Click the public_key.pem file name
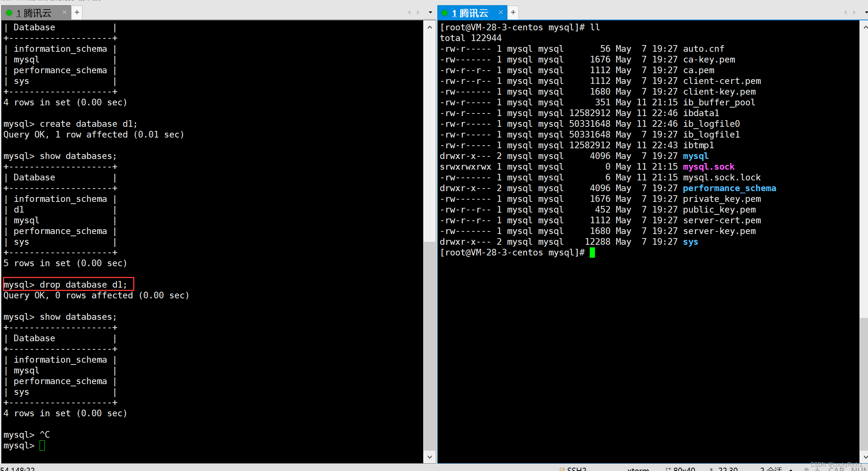The height and width of the screenshot is (471, 868). 719,210
